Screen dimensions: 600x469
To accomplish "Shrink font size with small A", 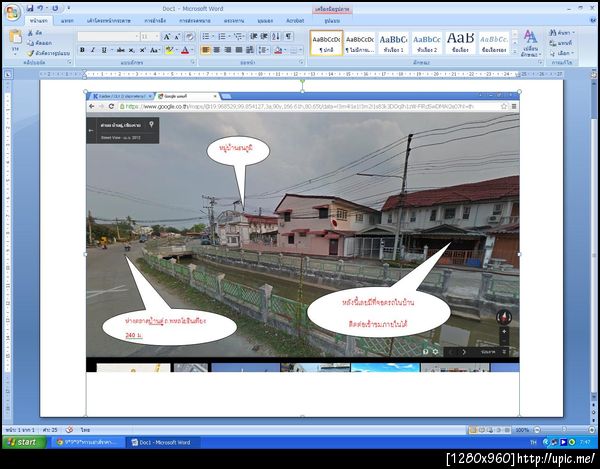I will [177, 37].
